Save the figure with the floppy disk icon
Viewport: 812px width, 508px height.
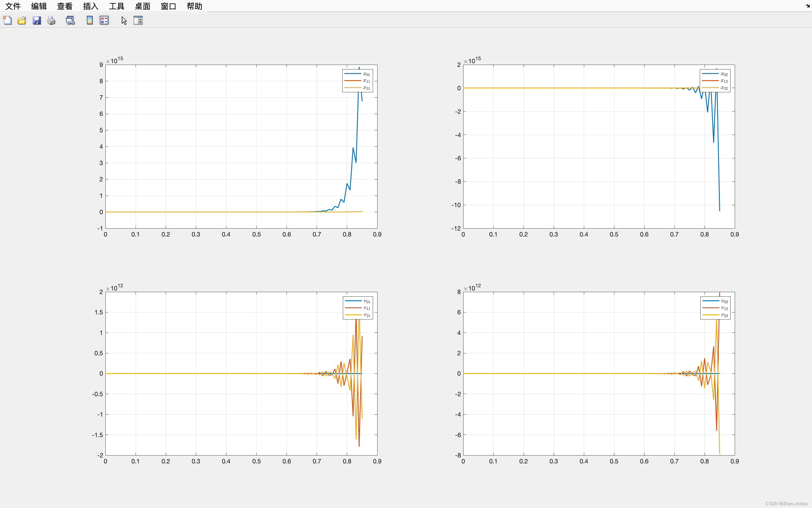click(37, 21)
